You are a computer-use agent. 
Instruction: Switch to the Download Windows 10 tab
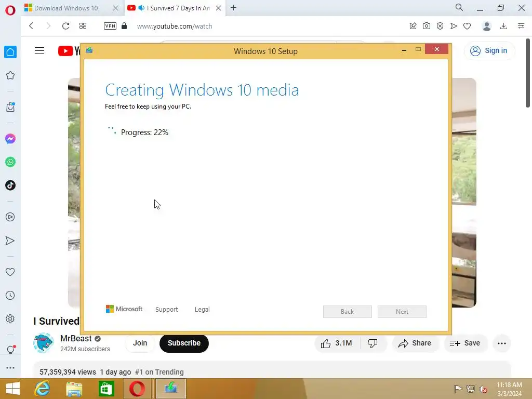point(66,8)
